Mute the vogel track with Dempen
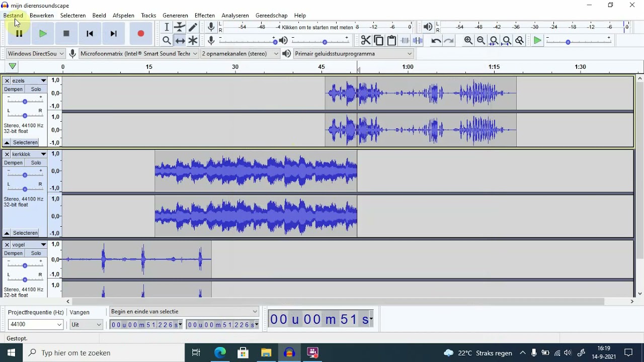Viewport: 644px width, 362px height. [14, 253]
